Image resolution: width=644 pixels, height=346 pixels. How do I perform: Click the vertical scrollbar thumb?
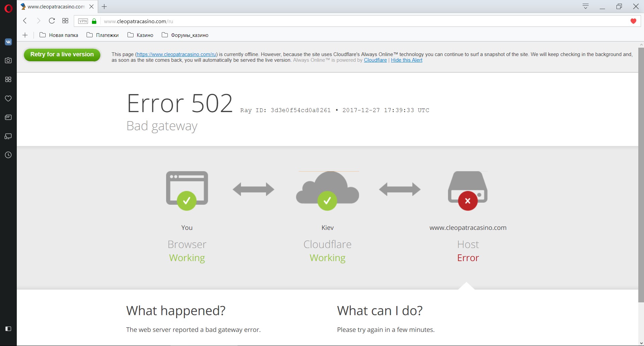tap(641, 175)
